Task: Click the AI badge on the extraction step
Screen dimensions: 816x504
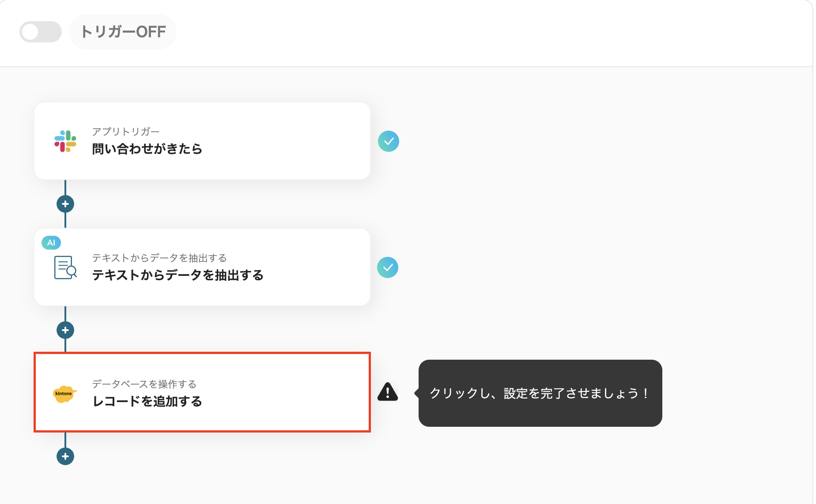Action: [51, 242]
